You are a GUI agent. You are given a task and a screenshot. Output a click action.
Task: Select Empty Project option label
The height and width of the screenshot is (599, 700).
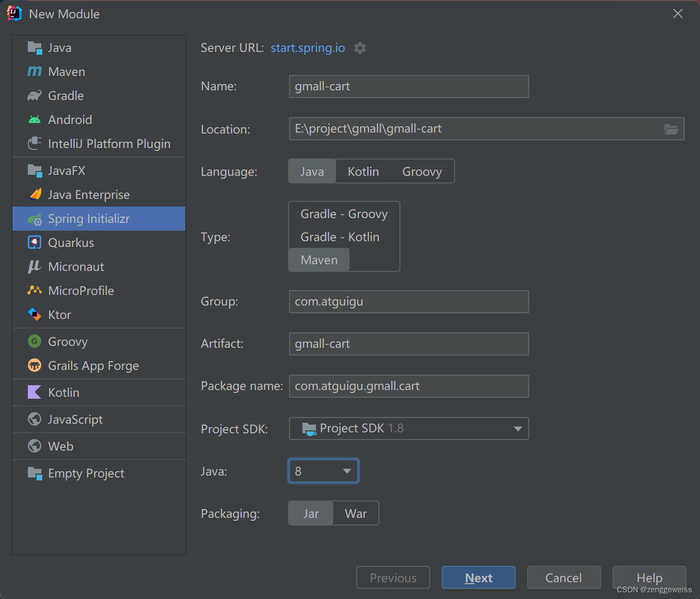pyautogui.click(x=86, y=473)
